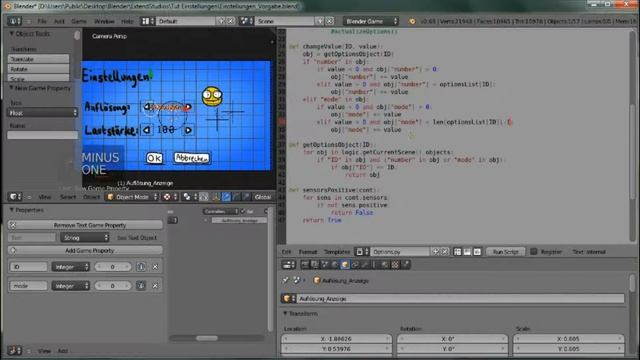Viewport: 640px width, 360px height.
Task: Add a new screen layout next to Default
Action: click(222, 21)
